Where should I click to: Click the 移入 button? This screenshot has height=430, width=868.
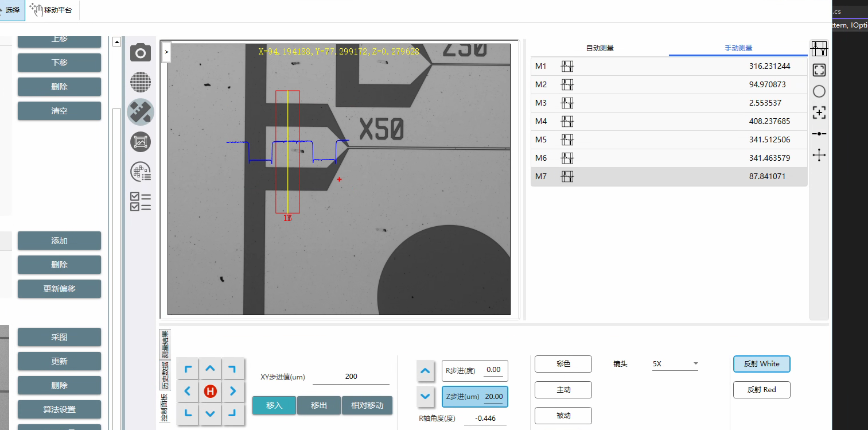[x=274, y=405]
